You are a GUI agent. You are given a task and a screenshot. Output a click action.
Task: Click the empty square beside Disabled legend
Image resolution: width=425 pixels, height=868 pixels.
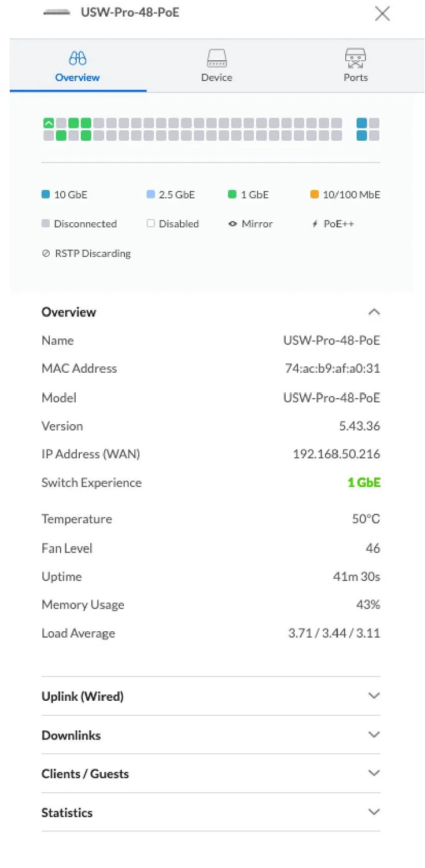(x=151, y=224)
